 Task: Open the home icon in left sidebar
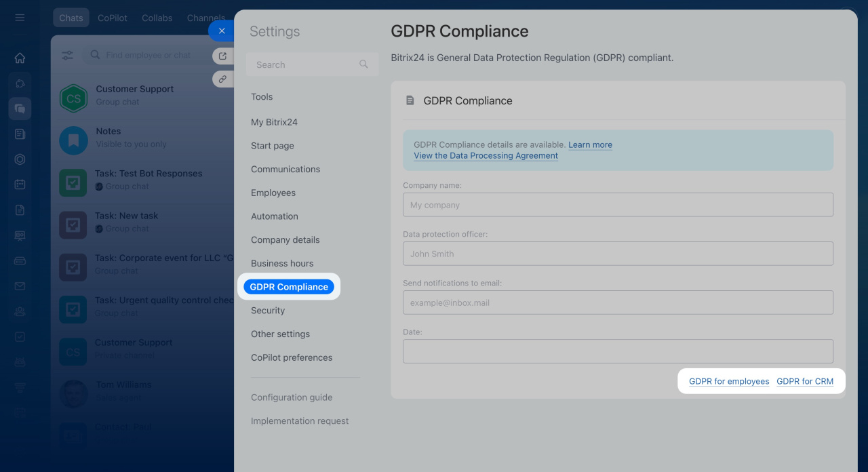tap(20, 58)
